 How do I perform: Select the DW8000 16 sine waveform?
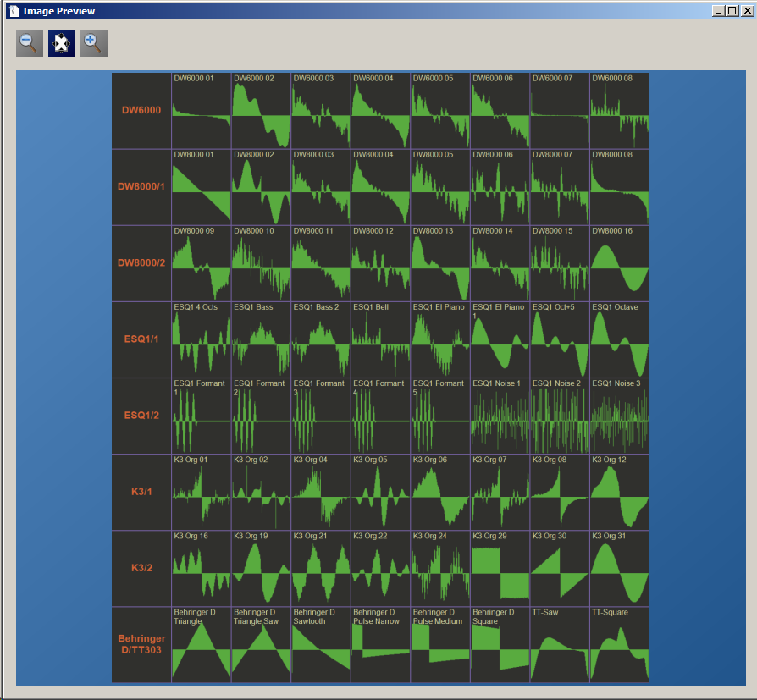620,263
